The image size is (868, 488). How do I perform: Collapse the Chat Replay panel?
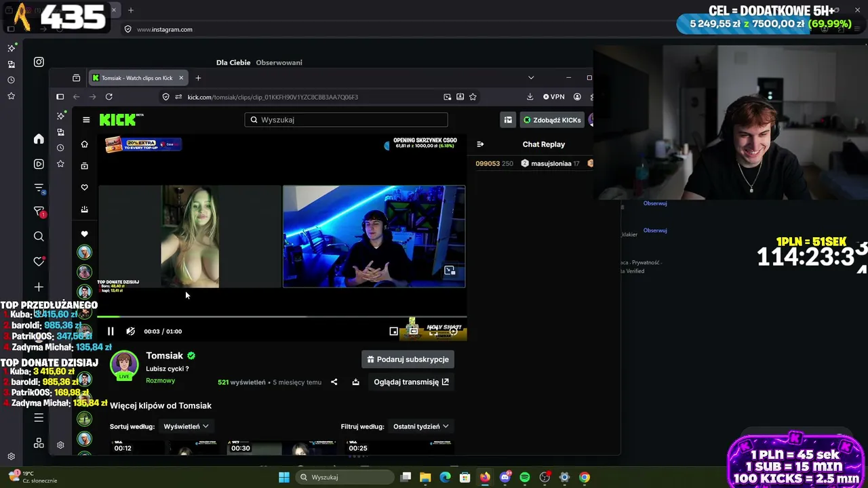pyautogui.click(x=480, y=144)
